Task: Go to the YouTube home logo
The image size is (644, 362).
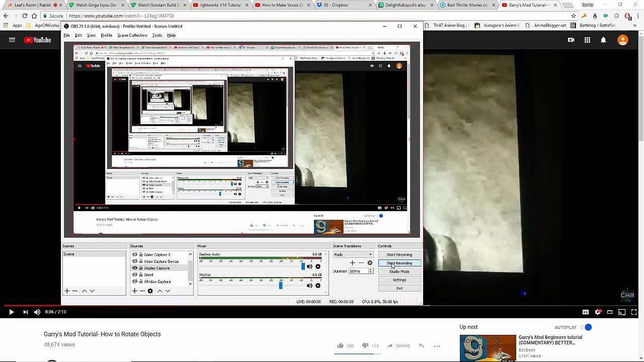Action: point(38,40)
